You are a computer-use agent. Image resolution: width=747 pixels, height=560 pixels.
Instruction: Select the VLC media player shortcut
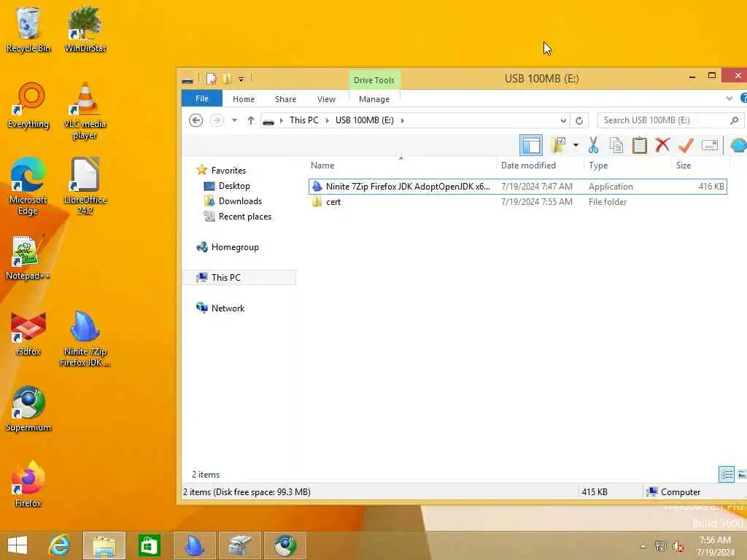click(x=85, y=111)
